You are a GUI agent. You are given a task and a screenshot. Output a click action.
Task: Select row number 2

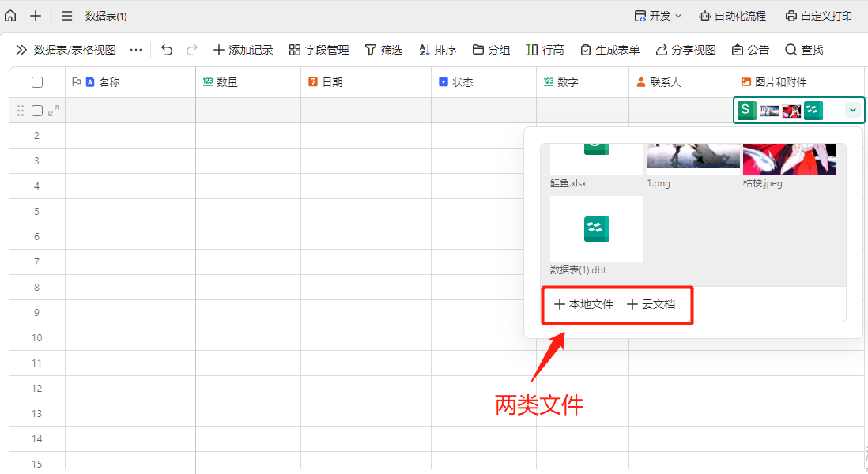click(x=36, y=136)
